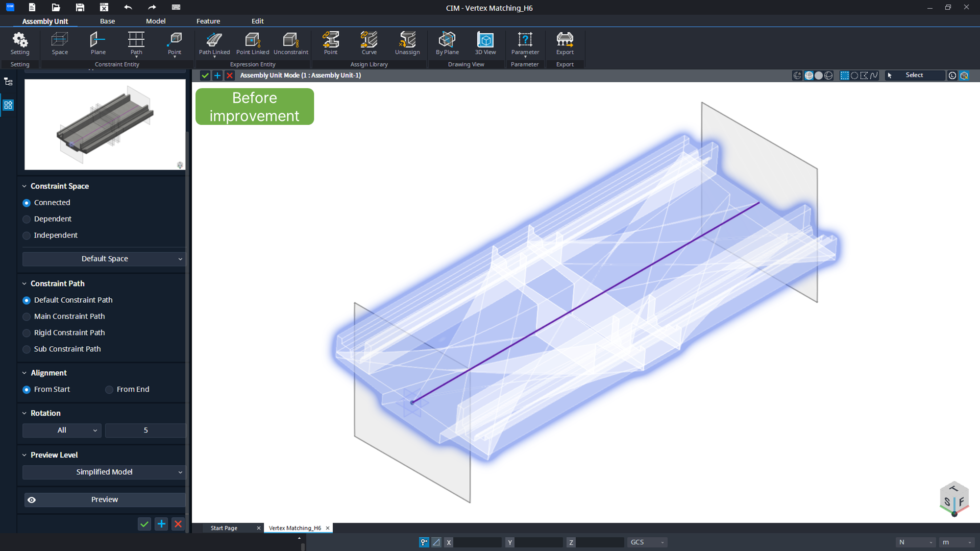
Task: Open the tree view sidebar icon
Action: click(x=8, y=82)
